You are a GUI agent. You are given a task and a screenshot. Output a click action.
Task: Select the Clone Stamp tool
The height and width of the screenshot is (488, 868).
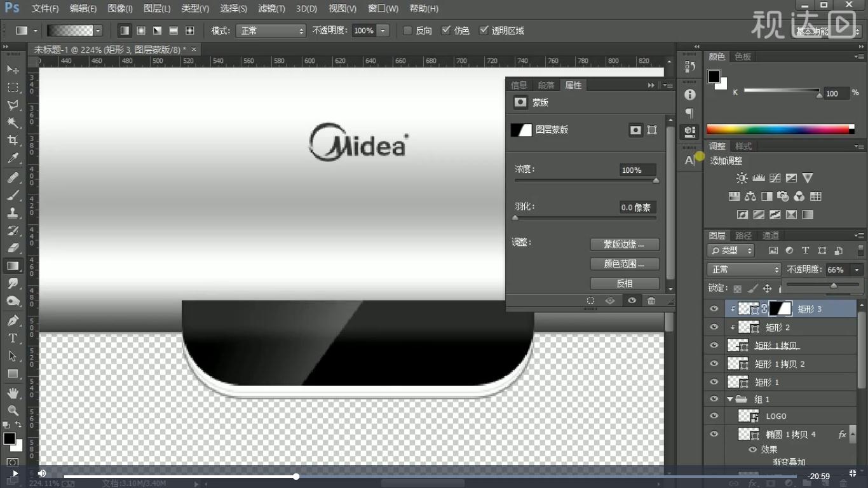(13, 213)
